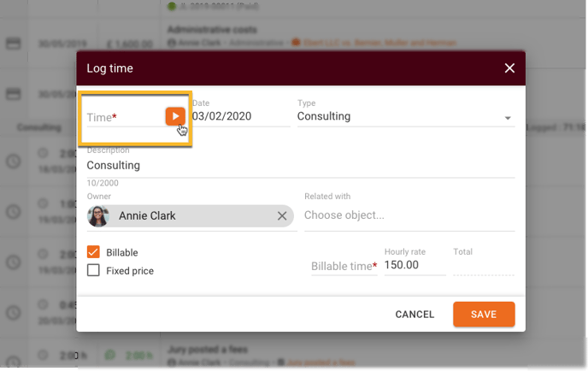The image size is (588, 371).
Task: Click Annie Clark's avatar photo
Action: point(98,216)
